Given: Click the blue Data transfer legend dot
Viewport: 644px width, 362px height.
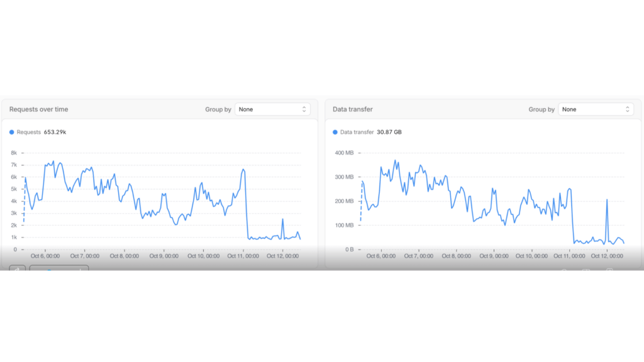Looking at the screenshot, I should pos(335,132).
